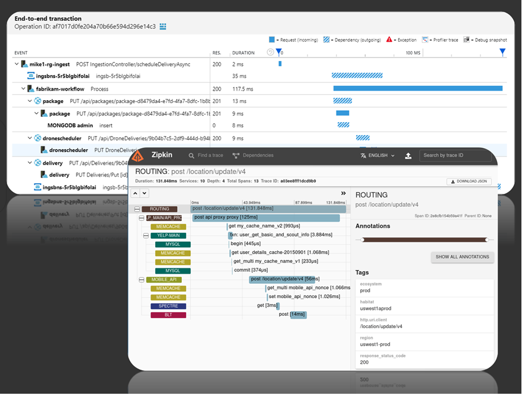Collapse the dronescheduler dependency row
Screen dimensions: 532x394
coord(30,138)
